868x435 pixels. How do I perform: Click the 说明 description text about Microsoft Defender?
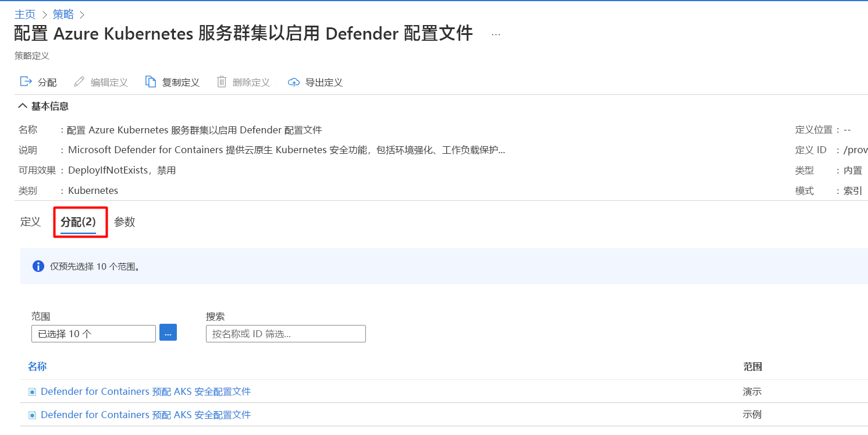pos(287,150)
